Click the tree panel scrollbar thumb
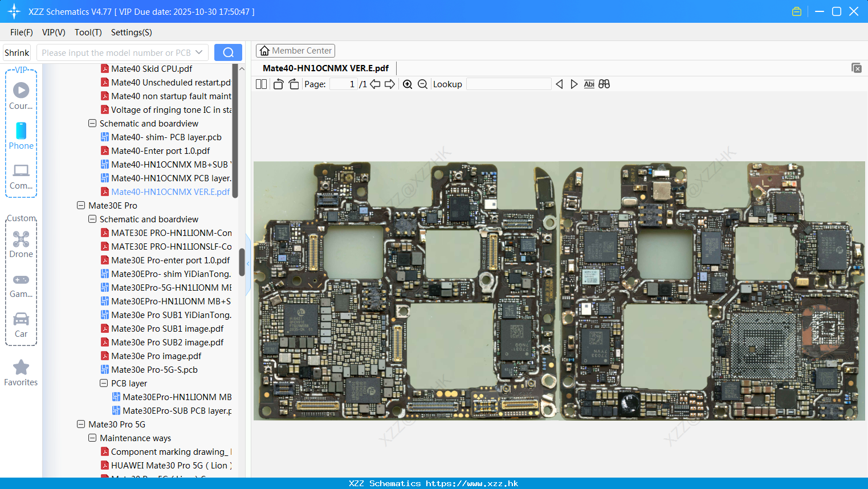 click(242, 262)
